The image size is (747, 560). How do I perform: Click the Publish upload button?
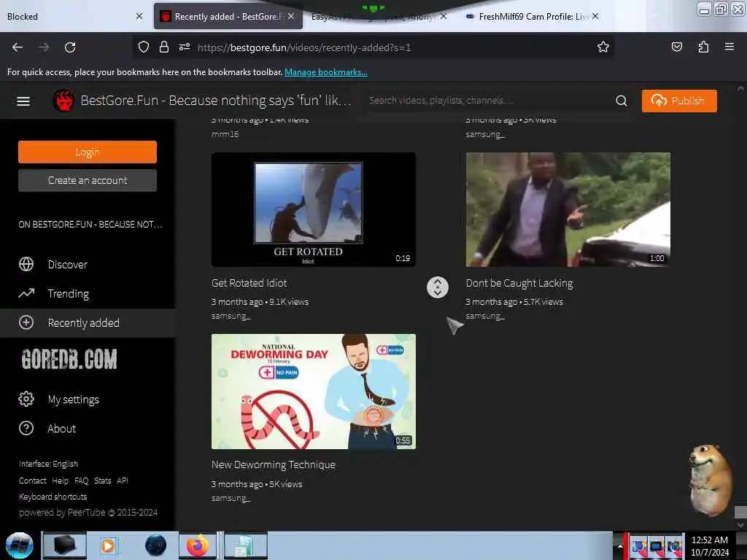(x=679, y=101)
